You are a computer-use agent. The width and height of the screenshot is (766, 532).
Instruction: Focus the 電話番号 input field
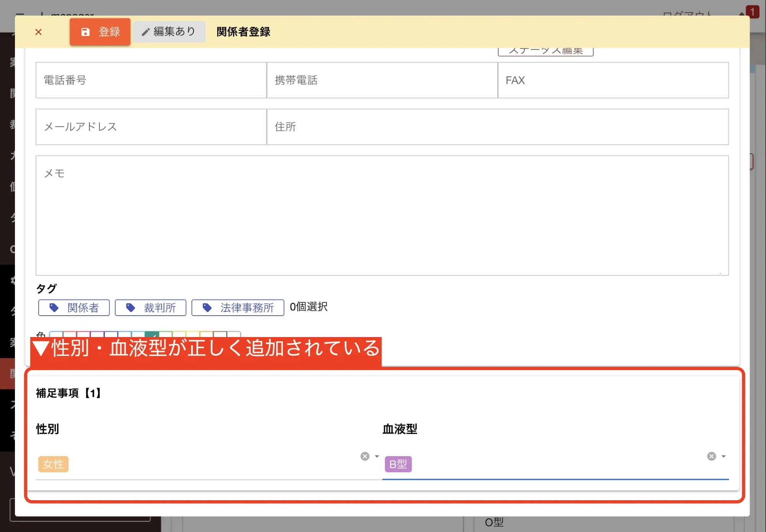pyautogui.click(x=151, y=80)
